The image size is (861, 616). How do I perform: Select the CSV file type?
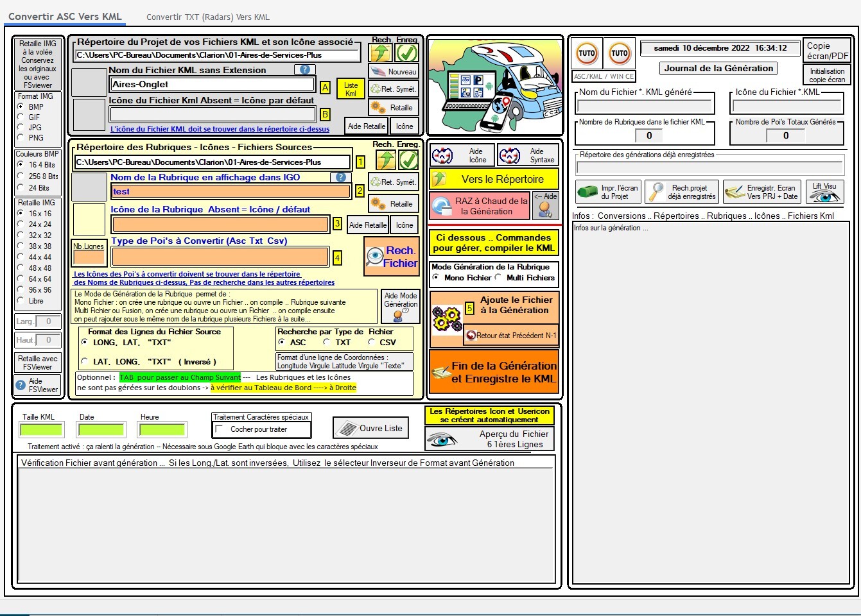(371, 342)
